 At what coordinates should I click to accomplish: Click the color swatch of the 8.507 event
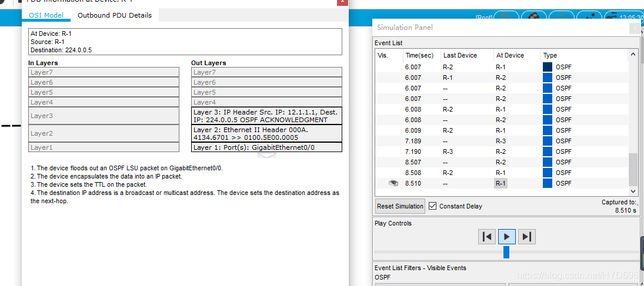(548, 162)
